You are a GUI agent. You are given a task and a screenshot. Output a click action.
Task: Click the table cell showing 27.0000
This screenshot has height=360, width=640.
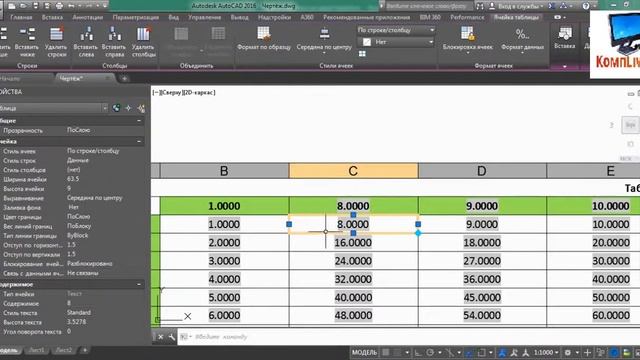[482, 261]
